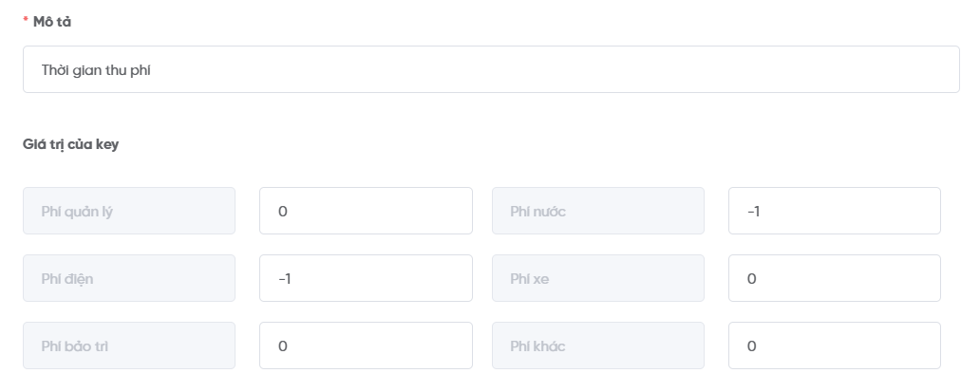Click the -1 value in Phí nước row
The image size is (980, 392).
pos(753,211)
